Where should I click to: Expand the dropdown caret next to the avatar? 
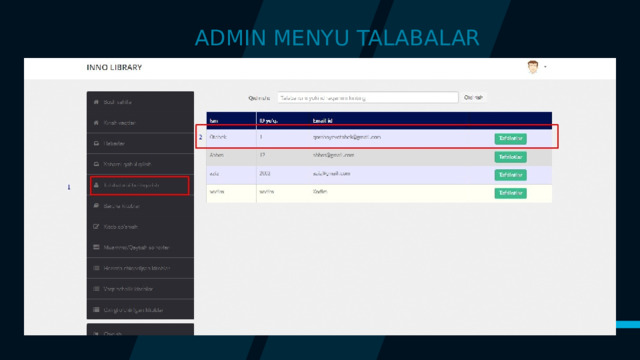(x=545, y=67)
